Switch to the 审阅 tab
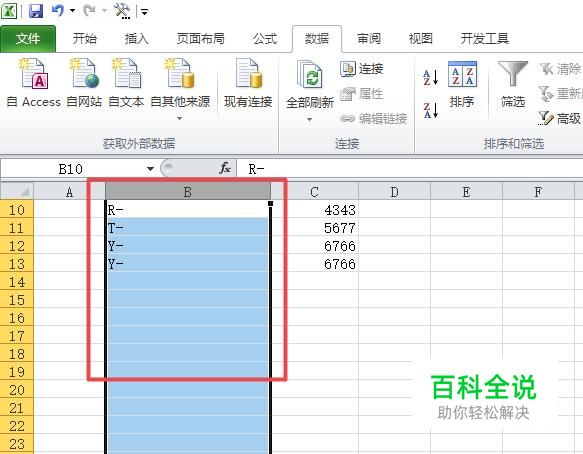This screenshot has height=454, width=583. point(369,38)
